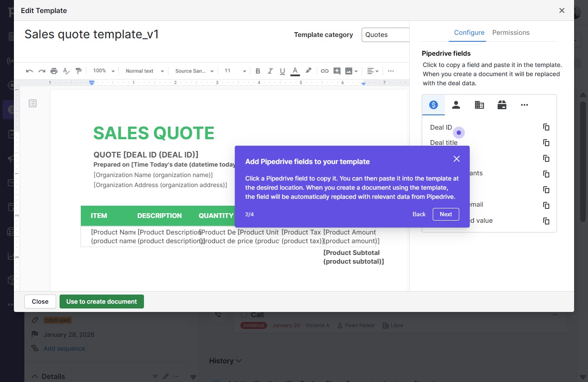The height and width of the screenshot is (382, 588).
Task: Copy the Deal title field
Action: [x=546, y=143]
